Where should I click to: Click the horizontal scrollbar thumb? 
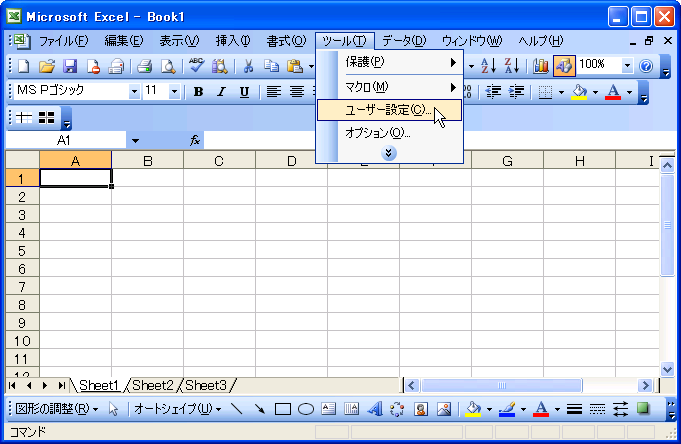click(502, 385)
